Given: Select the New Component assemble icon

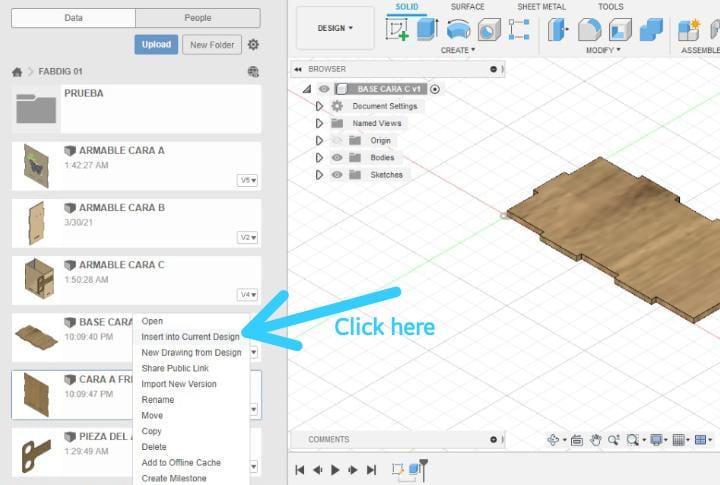Looking at the screenshot, I should click(689, 29).
